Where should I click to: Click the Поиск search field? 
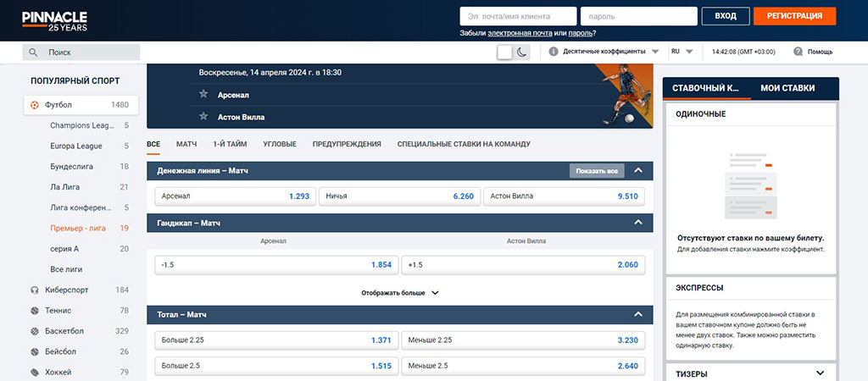coord(81,52)
